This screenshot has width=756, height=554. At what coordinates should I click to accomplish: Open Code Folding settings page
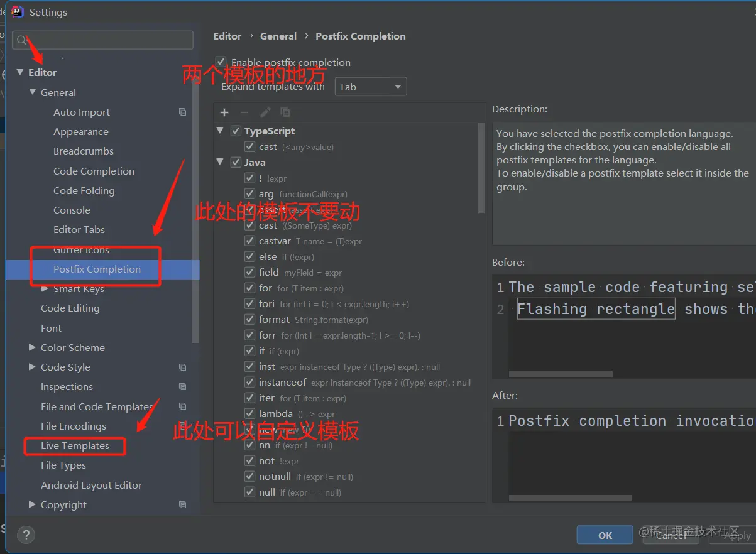click(84, 190)
